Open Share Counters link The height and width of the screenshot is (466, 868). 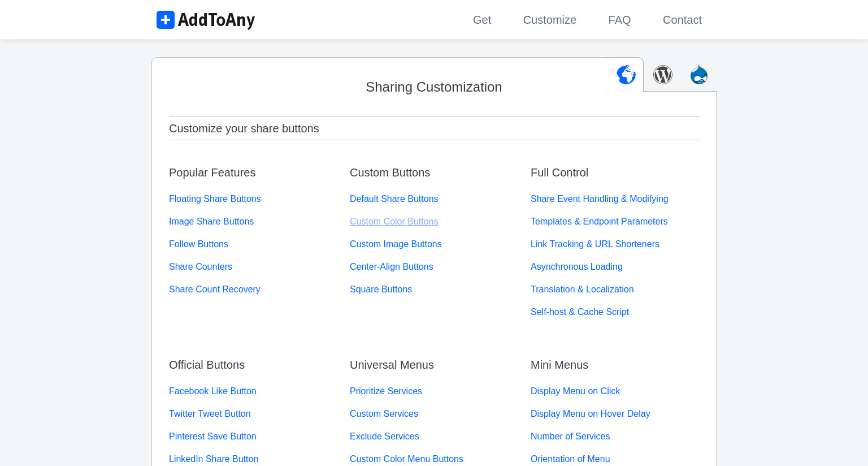[201, 266]
